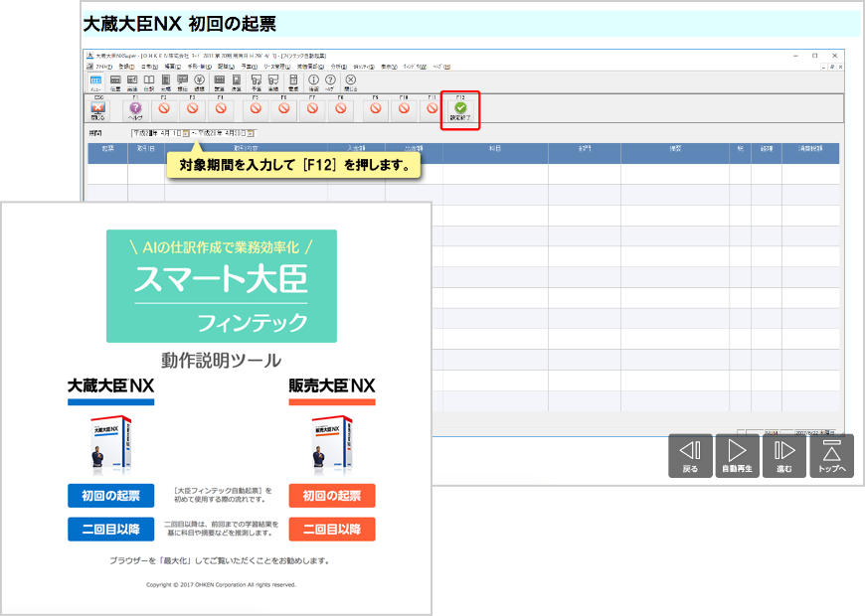Launch the 電卓 calculator toolbar icon
This screenshot has height=616, width=865.
tap(293, 82)
